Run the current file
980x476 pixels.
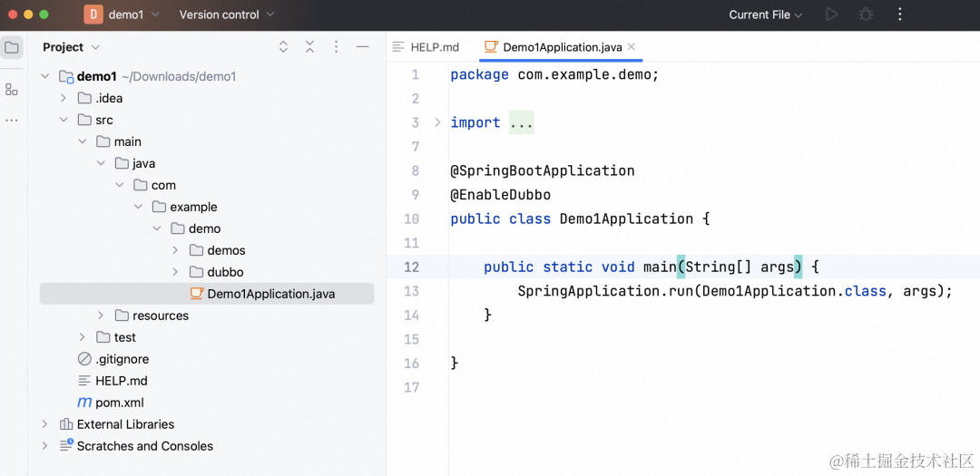click(831, 15)
